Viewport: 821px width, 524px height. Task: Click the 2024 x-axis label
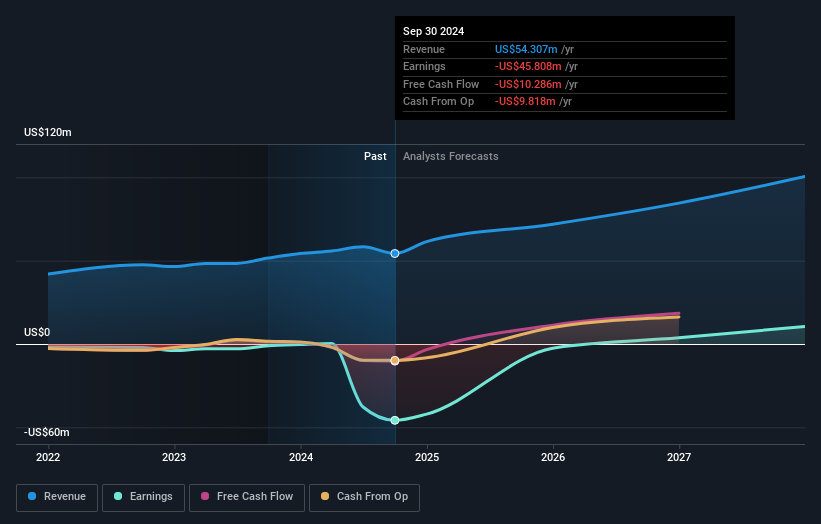pos(301,457)
